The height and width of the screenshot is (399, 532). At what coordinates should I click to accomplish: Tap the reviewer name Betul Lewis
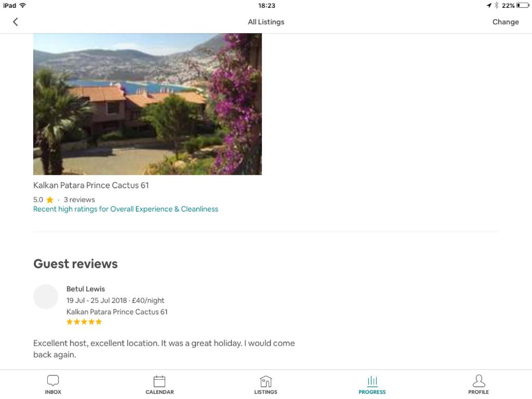pos(86,289)
